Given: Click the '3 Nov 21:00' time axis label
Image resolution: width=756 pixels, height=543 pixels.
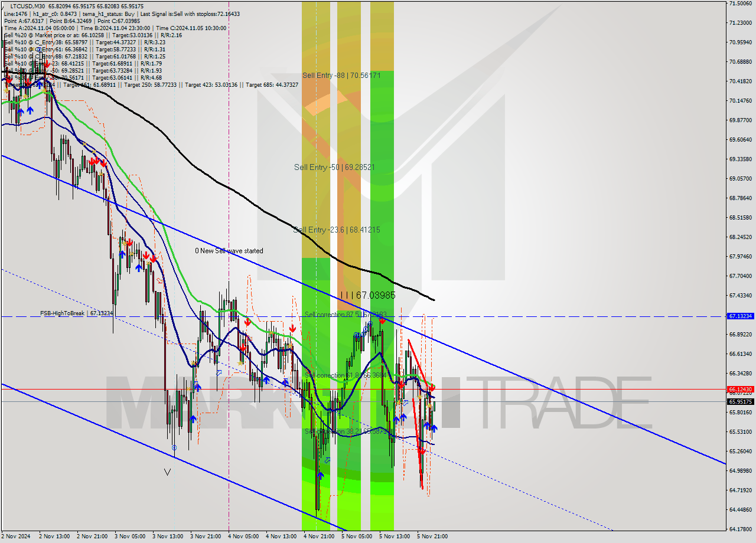Looking at the screenshot, I should pos(206,537).
